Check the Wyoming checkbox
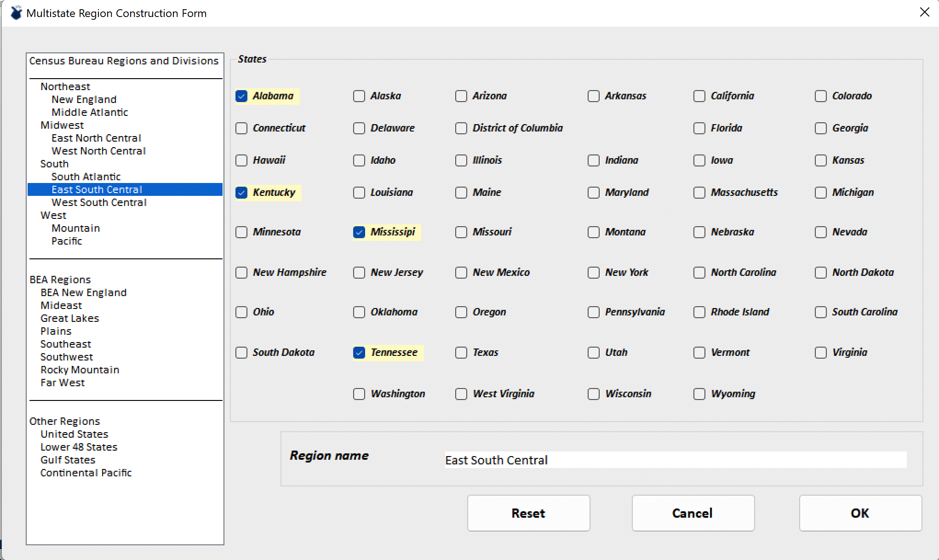Viewport: 939px width, 560px height. point(699,394)
